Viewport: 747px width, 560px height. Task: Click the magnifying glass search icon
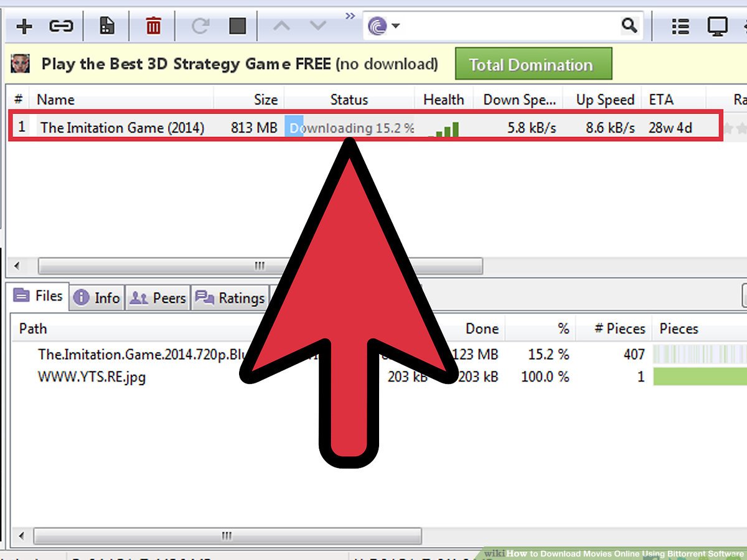coord(629,26)
